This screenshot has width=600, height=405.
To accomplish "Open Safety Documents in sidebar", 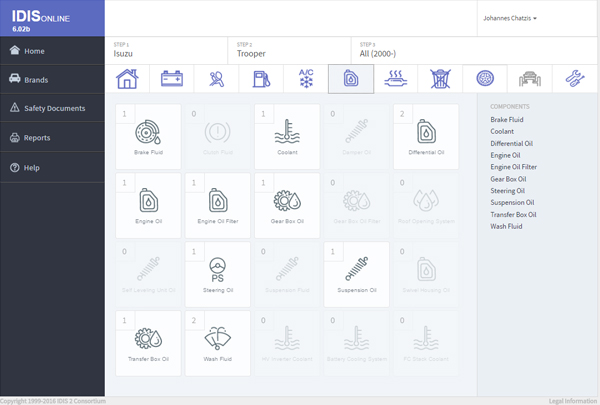I will [52, 108].
